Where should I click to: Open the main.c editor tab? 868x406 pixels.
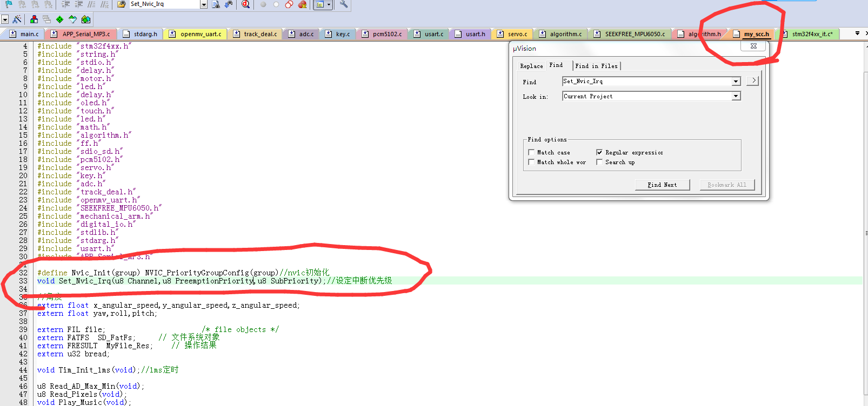click(24, 34)
